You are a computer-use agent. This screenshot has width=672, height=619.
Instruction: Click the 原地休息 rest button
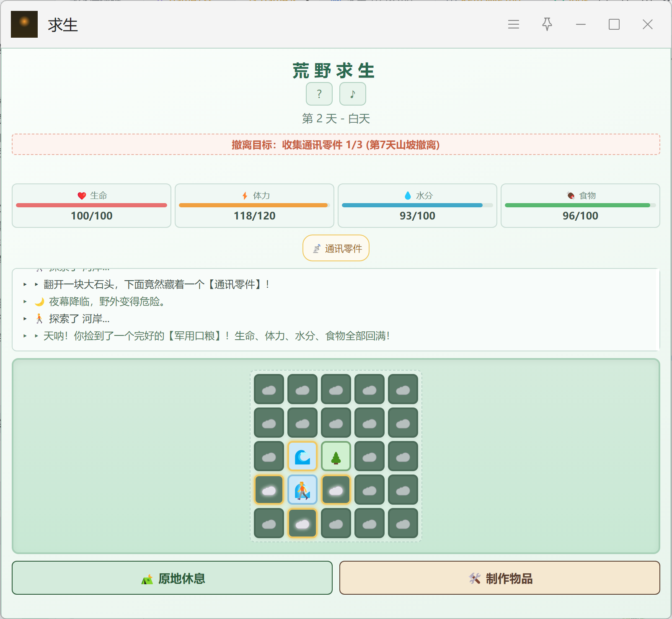click(172, 578)
